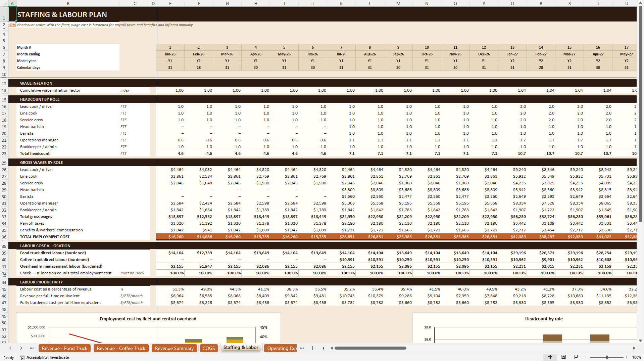Select the Month ending Jul-26 cell
Viewport: 644px width, 361px height.
coord(341,54)
